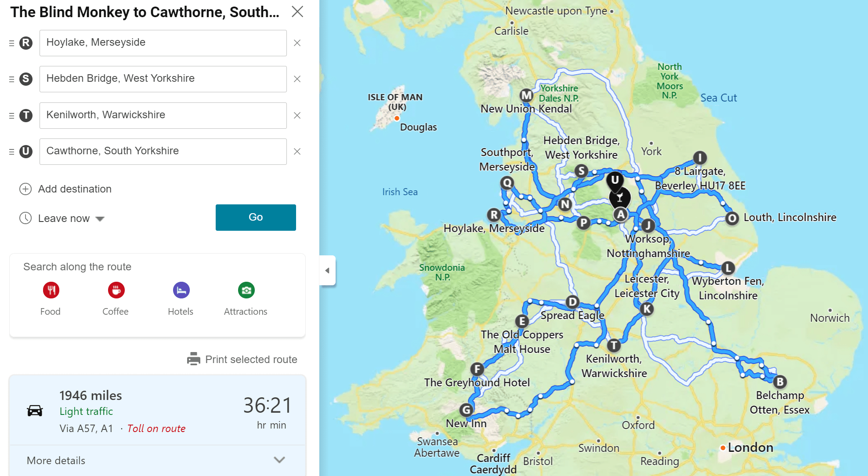Click the Toll on route link
The image size is (868, 476).
click(x=156, y=429)
